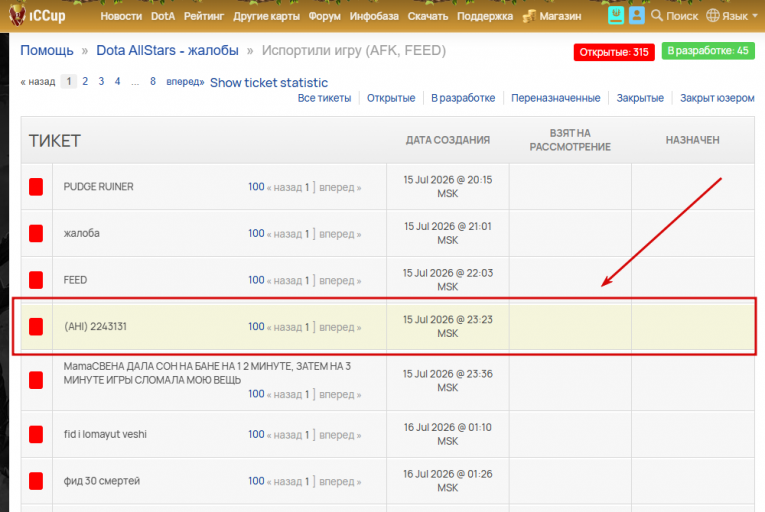This screenshot has height=512, width=765.
Task: Click Dota AllStars - жалобы breadcrumb
Action: pos(167,50)
